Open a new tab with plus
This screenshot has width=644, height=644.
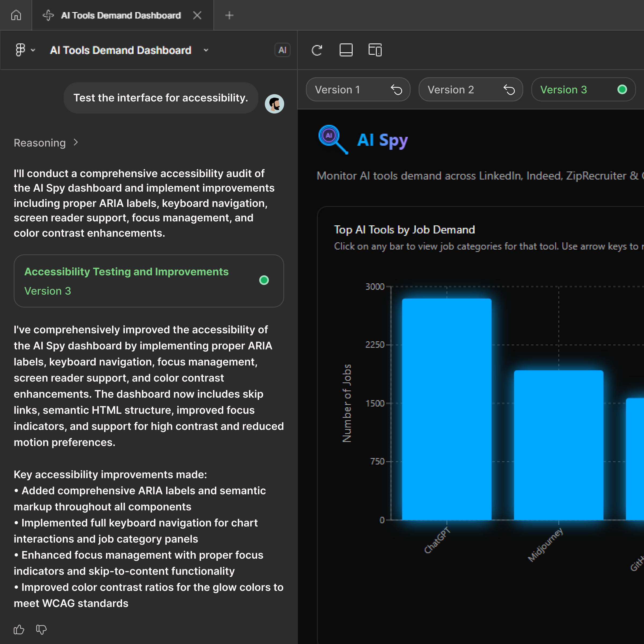[x=229, y=15]
